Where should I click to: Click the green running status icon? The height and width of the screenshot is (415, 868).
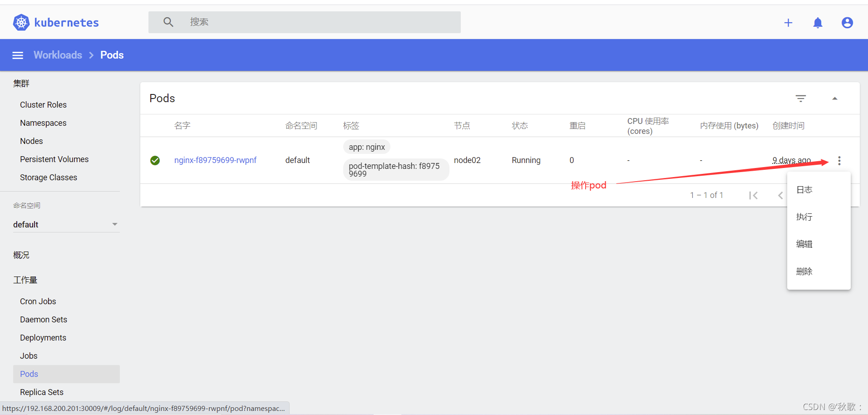pos(155,160)
